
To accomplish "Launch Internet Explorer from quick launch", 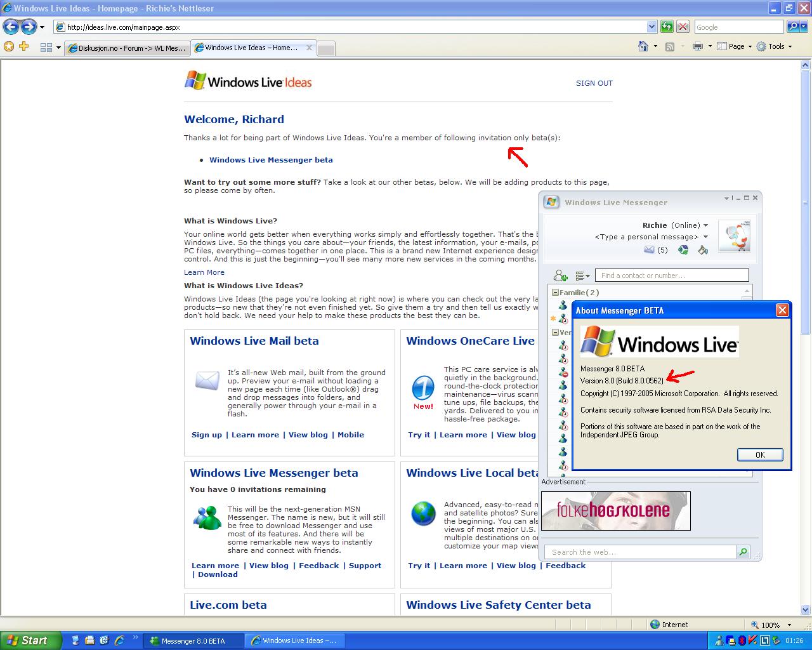I will tap(119, 640).
